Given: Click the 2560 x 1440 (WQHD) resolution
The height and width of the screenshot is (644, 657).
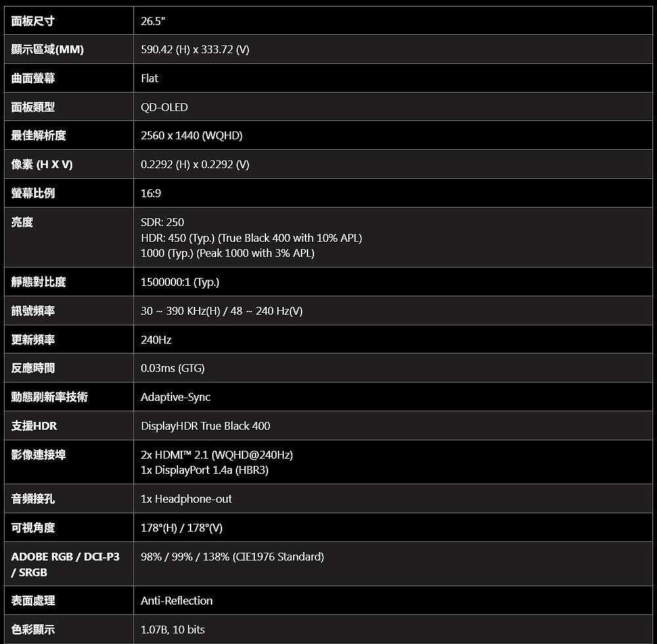Looking at the screenshot, I should (191, 136).
